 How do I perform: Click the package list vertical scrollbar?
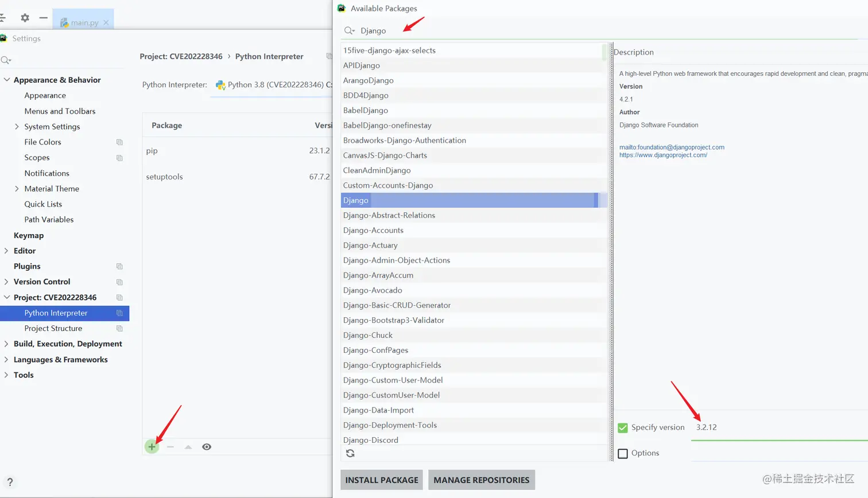pos(604,52)
